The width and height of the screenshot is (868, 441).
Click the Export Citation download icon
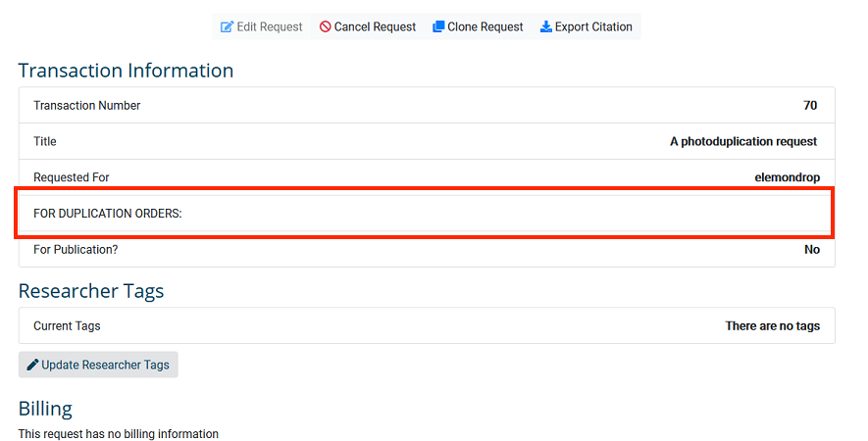[546, 26]
